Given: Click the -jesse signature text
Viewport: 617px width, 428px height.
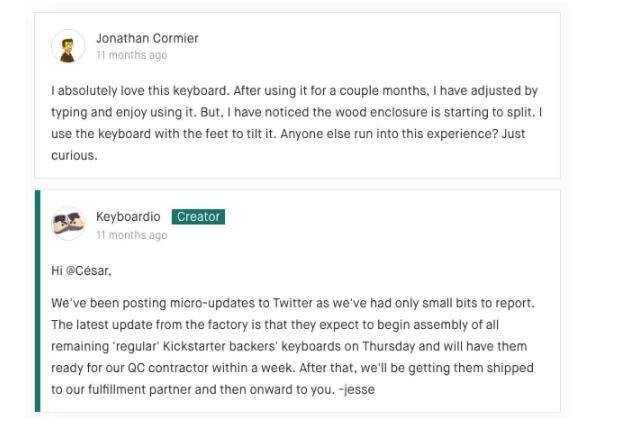Looking at the screenshot, I should pyautogui.click(x=357, y=389).
